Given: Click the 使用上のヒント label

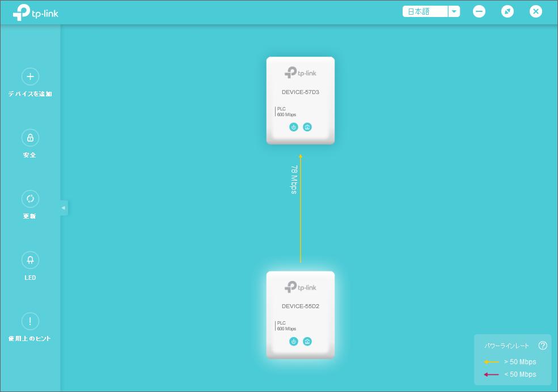Looking at the screenshot, I should click(30, 338).
